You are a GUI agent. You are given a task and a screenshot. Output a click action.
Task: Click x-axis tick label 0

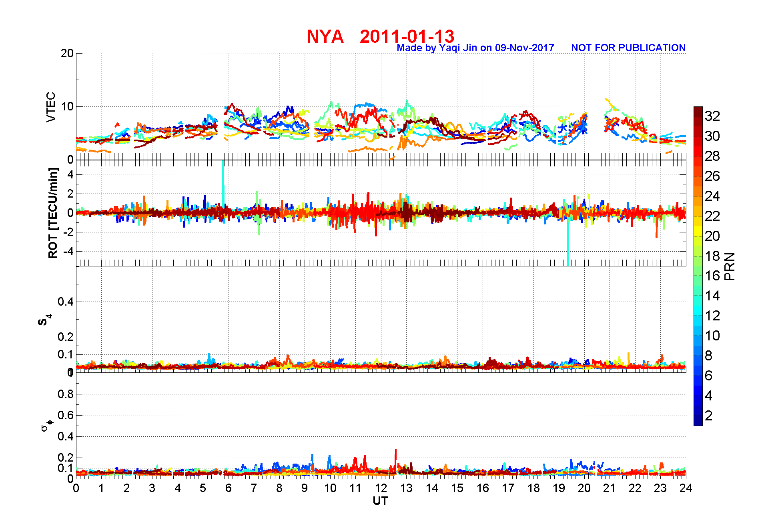point(76,488)
